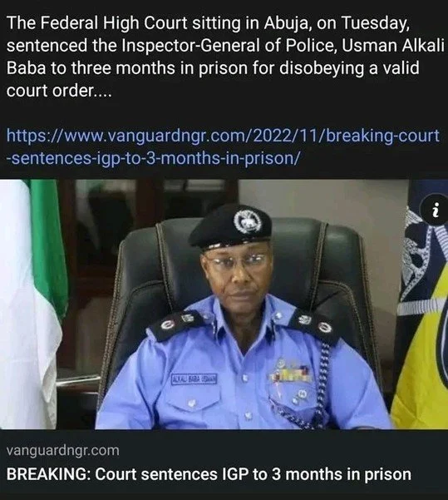Click the vanguardngr.com domain label
This screenshot has height=500, width=448.
63,450
